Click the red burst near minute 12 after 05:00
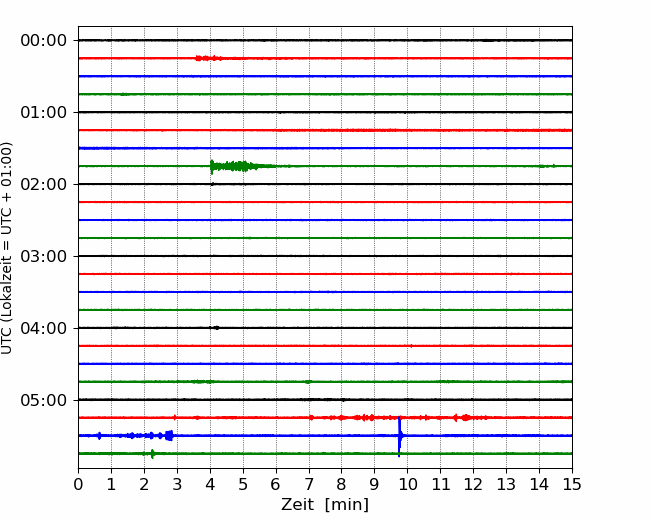This screenshot has height=520, width=650. 466,418
